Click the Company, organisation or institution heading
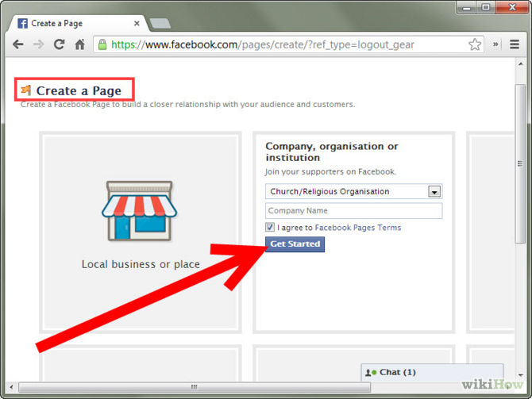The width and height of the screenshot is (532, 399). 332,152
